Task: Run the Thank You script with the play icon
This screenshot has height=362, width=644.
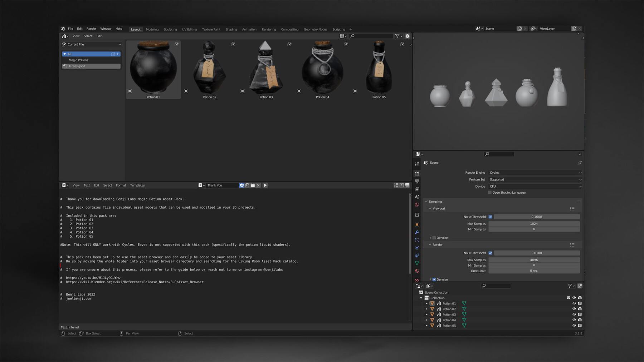Action: tap(265, 185)
